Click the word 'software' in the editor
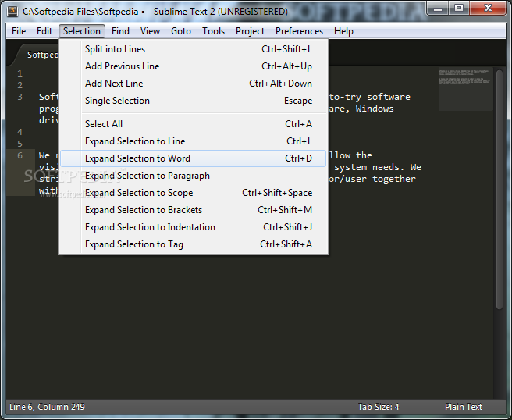Viewport: 512px width, 420px height. tap(389, 97)
